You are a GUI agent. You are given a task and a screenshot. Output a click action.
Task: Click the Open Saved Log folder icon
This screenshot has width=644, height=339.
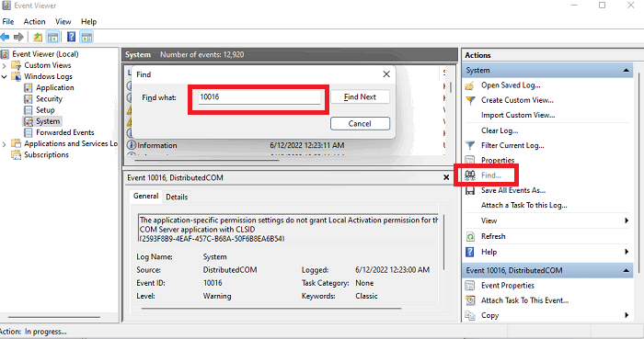[470, 86]
